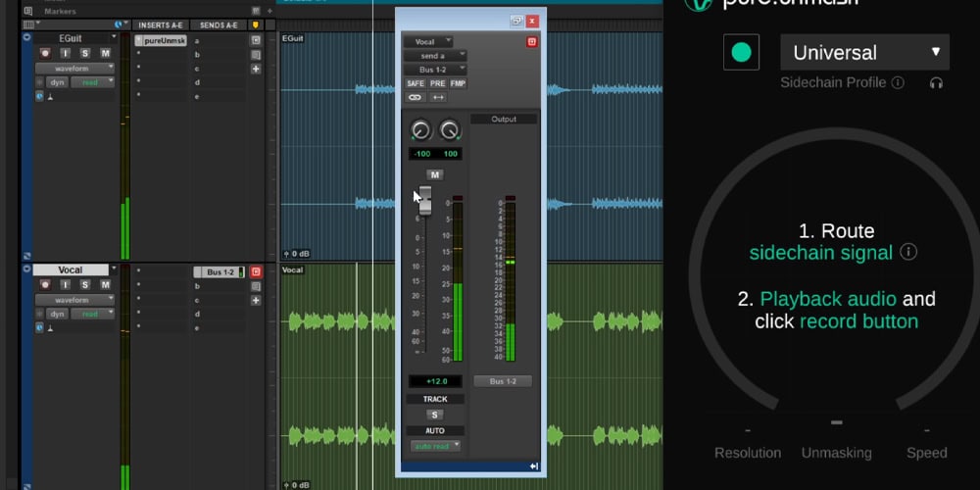Adjust the right pan knob at 100
Image resolution: width=980 pixels, height=490 pixels.
click(450, 130)
